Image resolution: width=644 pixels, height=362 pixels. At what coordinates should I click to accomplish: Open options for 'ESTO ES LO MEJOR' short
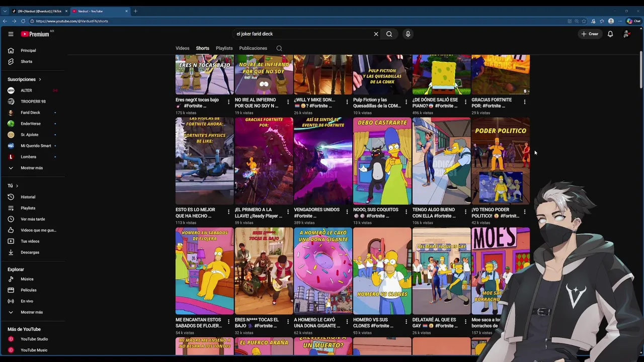coord(229,212)
